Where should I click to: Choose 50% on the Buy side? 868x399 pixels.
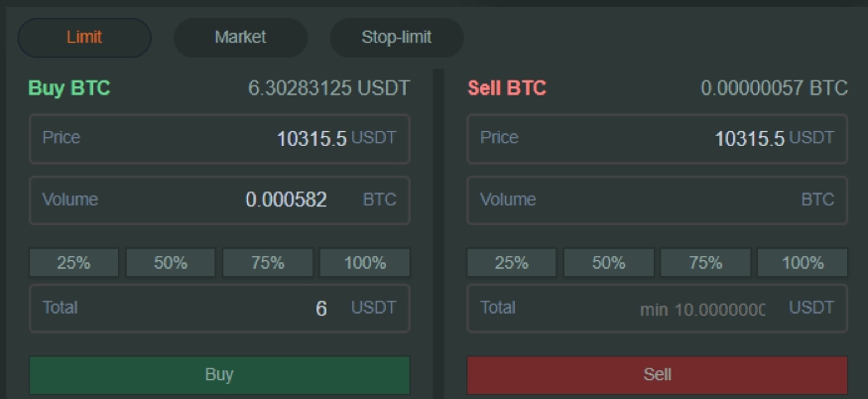[171, 263]
